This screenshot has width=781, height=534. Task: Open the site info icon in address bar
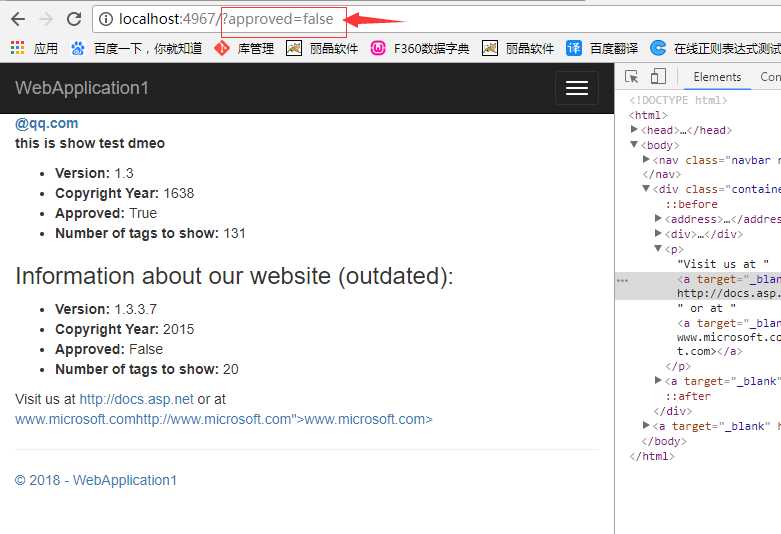pyautogui.click(x=105, y=19)
